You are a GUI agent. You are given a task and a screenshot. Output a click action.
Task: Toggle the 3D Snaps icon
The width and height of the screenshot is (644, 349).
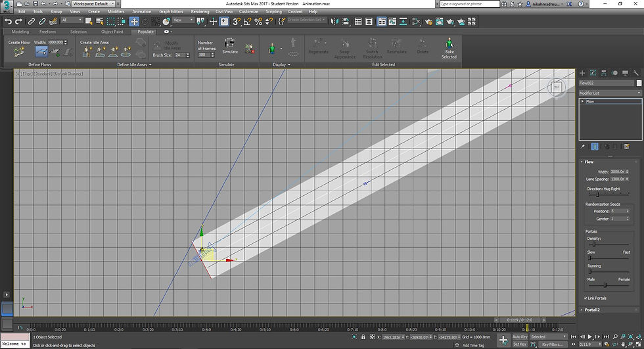[x=236, y=21]
